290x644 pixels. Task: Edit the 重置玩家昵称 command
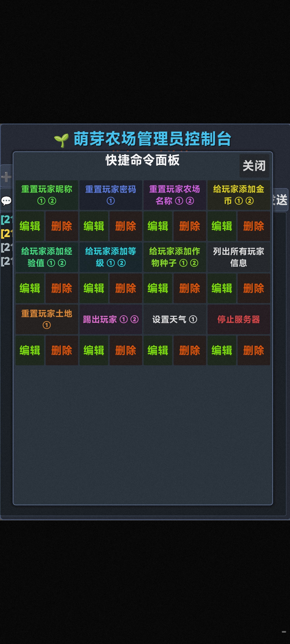point(30,226)
